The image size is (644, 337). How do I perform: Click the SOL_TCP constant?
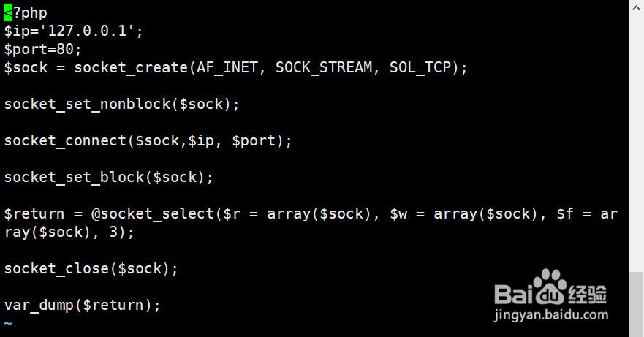coord(420,67)
